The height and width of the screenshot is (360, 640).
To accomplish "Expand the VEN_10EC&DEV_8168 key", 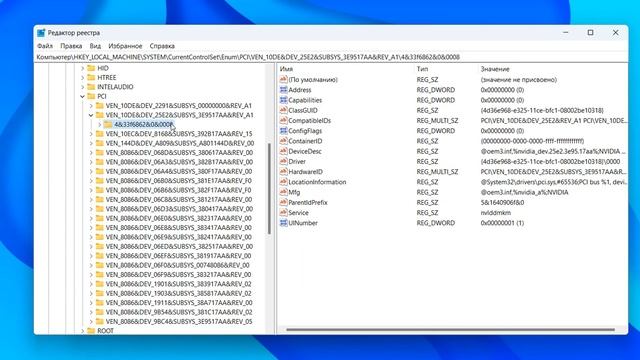I will tap(91, 134).
